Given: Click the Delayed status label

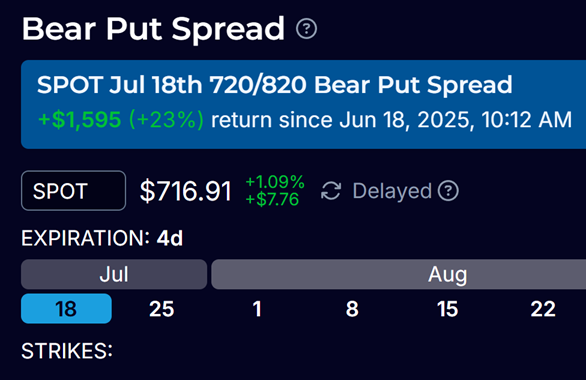Looking at the screenshot, I should 392,191.
